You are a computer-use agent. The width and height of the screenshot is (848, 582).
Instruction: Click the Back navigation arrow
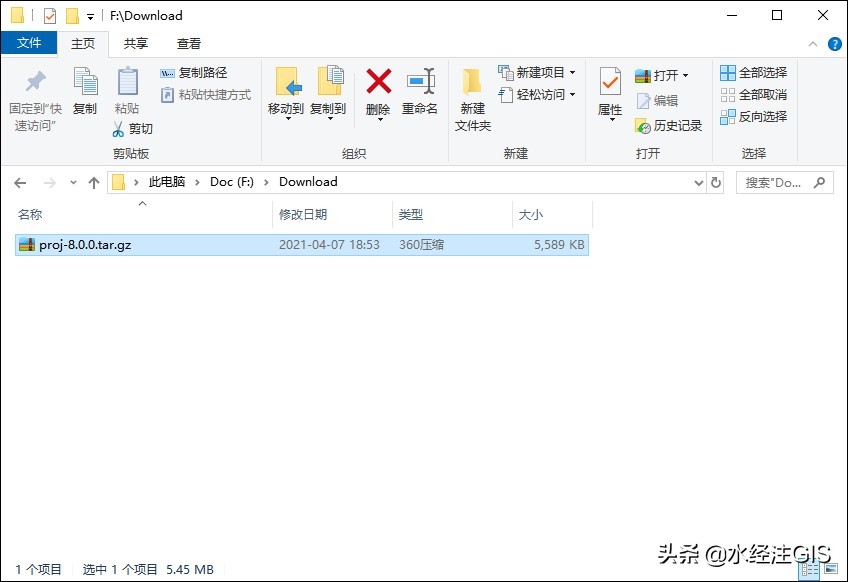click(20, 183)
